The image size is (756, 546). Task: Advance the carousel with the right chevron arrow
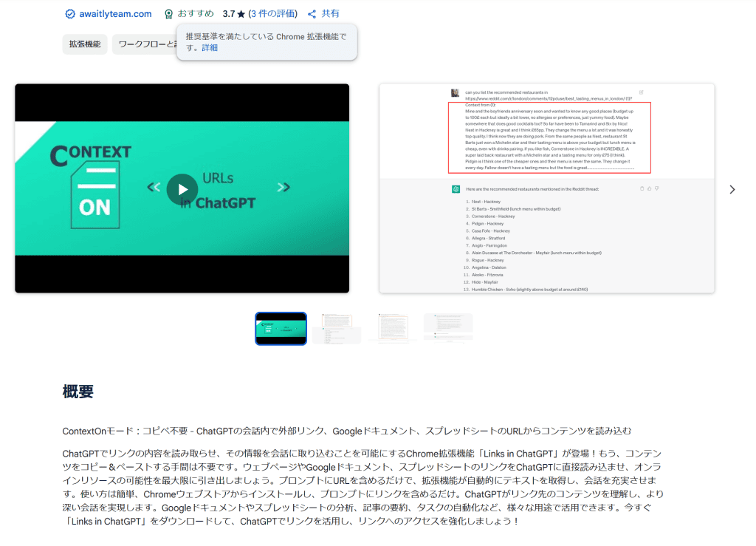(x=732, y=189)
